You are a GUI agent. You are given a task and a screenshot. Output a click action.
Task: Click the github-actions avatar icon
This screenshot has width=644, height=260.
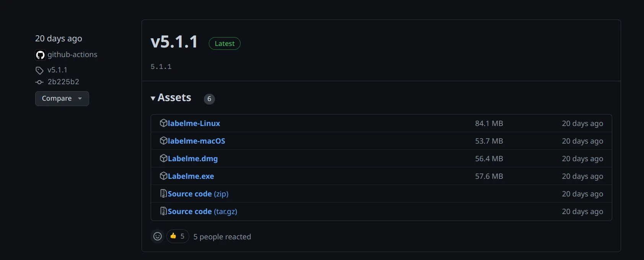(x=40, y=55)
